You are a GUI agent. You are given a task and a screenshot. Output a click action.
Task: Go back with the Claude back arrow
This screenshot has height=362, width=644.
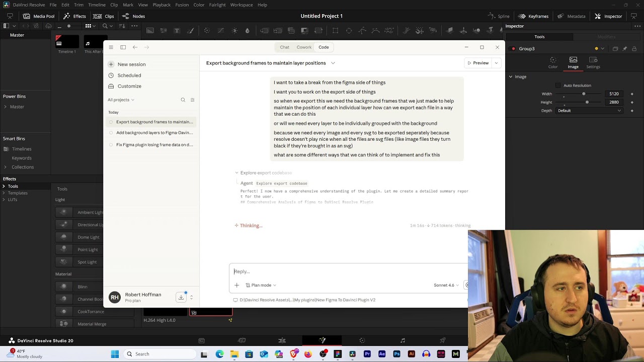[135, 47]
